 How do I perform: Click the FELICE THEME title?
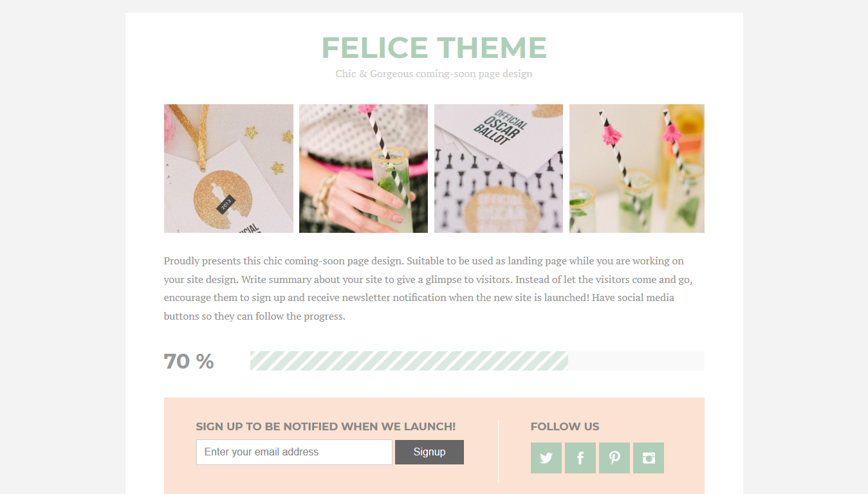click(x=434, y=48)
